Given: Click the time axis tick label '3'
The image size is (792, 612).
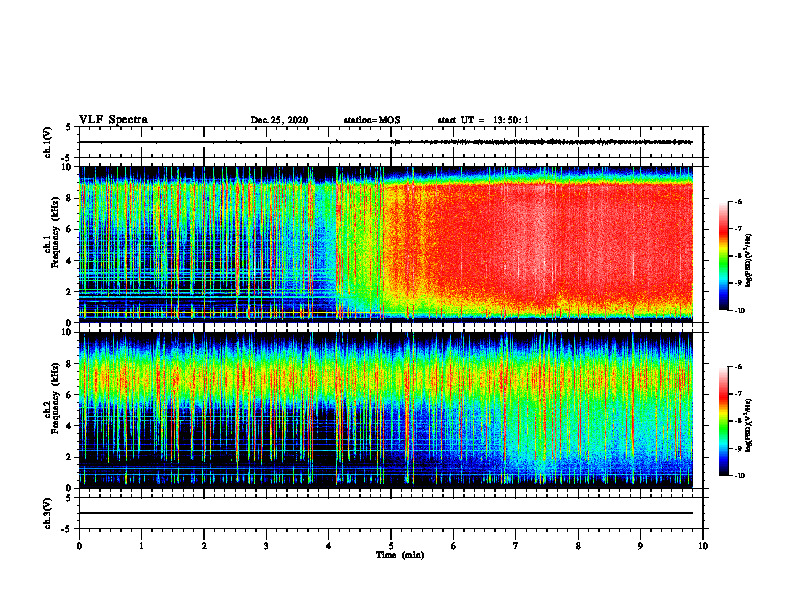Looking at the screenshot, I should pos(266,546).
